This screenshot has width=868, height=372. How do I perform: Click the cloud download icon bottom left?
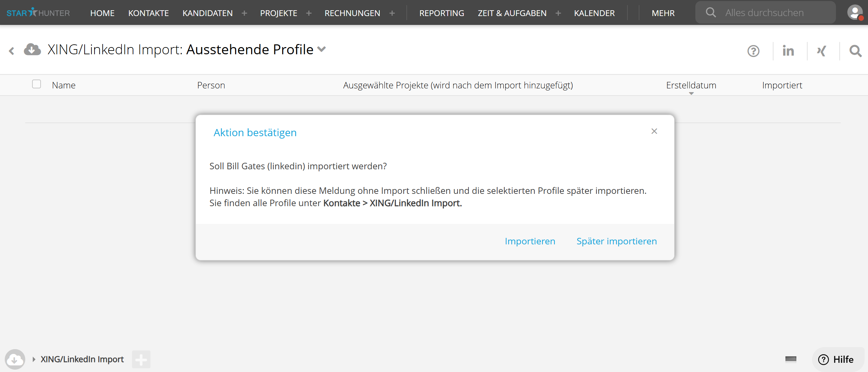click(x=15, y=359)
